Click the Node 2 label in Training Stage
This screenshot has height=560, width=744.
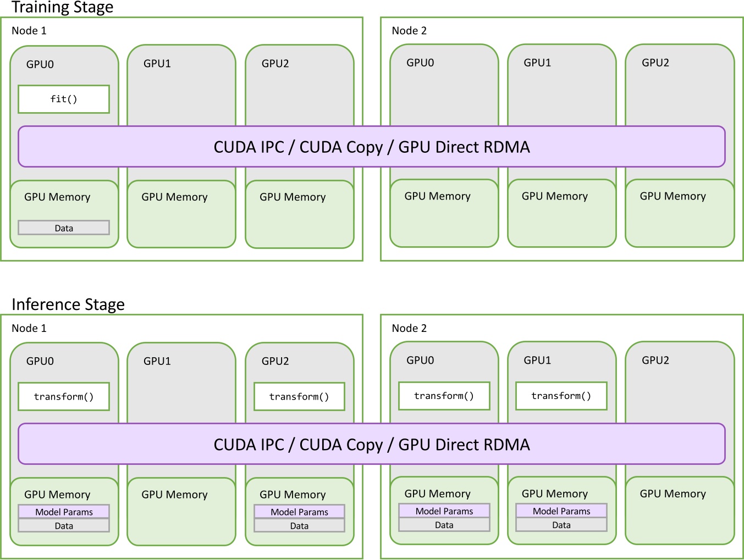click(x=409, y=31)
